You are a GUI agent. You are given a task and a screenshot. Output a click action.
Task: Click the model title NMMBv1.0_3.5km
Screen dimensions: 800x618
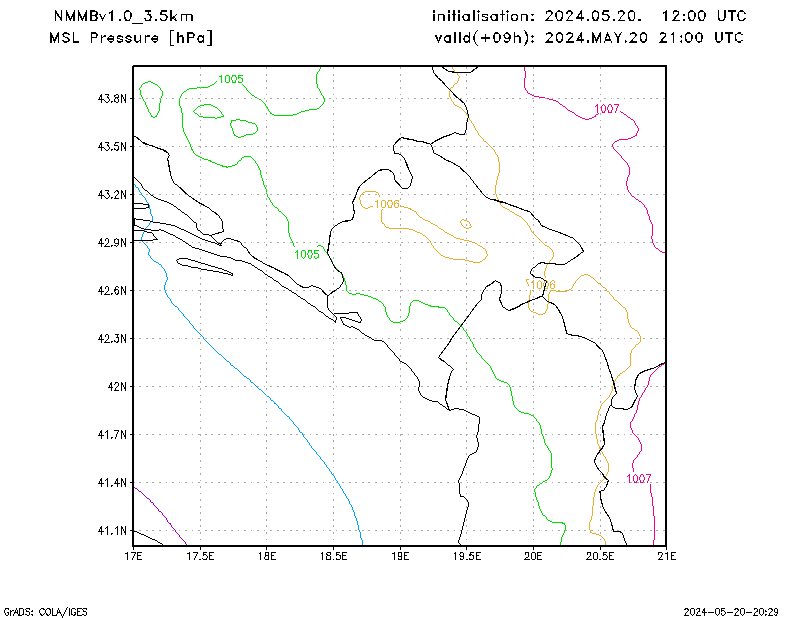coord(123,16)
